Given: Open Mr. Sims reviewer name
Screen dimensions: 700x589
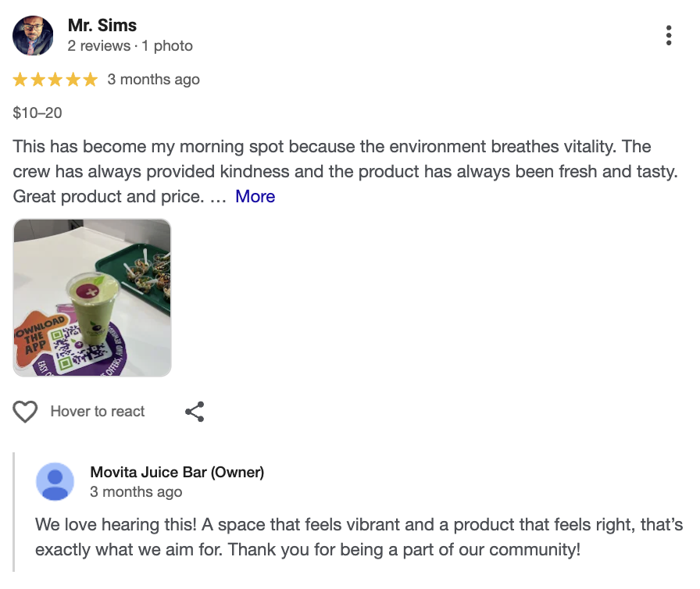Looking at the screenshot, I should (102, 25).
